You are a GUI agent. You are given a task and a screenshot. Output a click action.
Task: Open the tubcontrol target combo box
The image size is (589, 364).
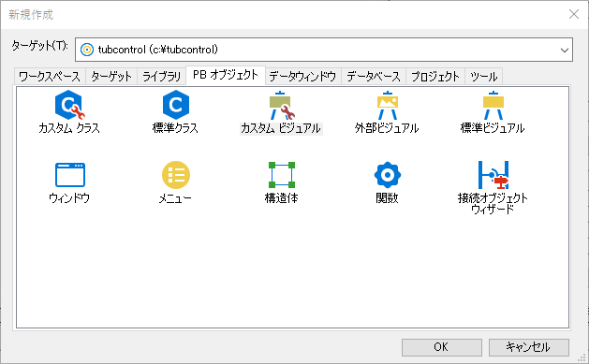[x=324, y=50]
